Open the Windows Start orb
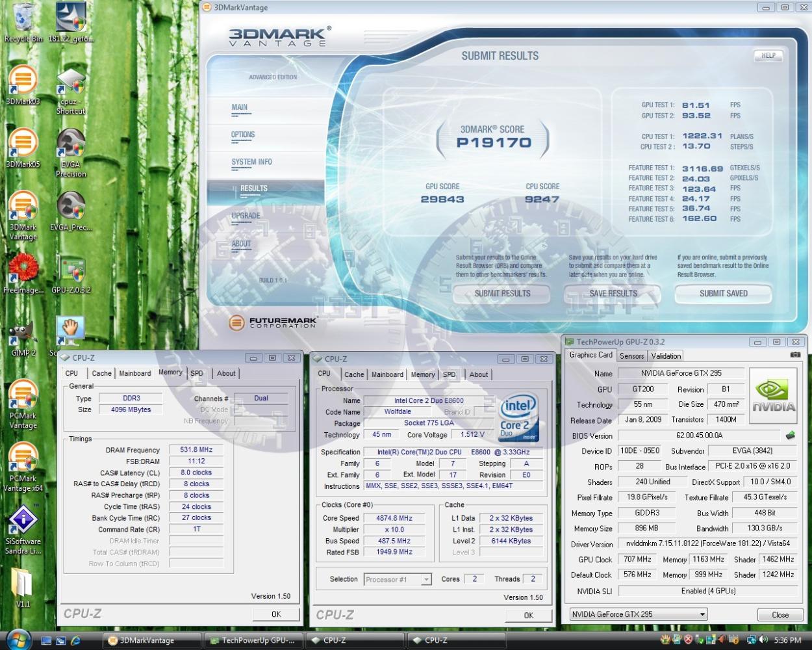The image size is (812, 650). coord(18,640)
